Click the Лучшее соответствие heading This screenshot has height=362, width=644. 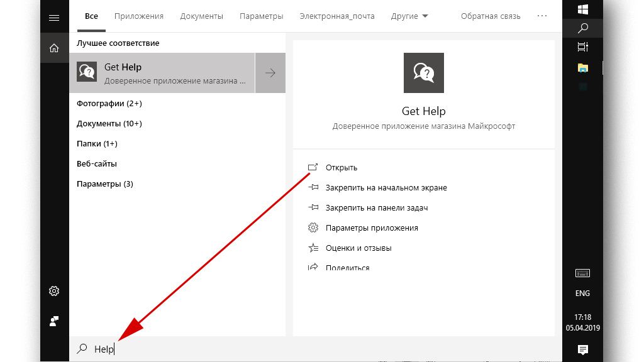(118, 43)
